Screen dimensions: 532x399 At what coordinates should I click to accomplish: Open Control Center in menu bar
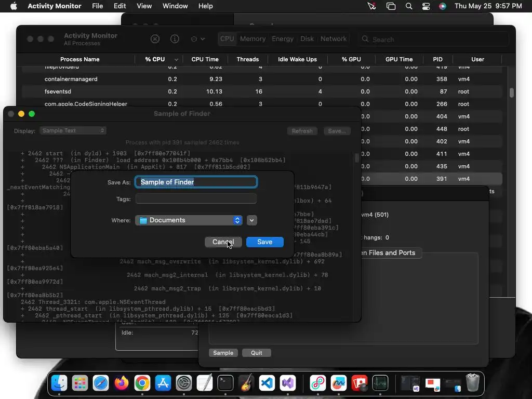click(426, 6)
